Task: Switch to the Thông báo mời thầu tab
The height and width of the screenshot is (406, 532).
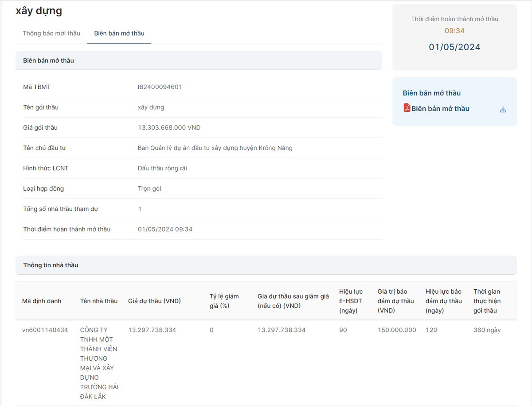Action: [51, 33]
